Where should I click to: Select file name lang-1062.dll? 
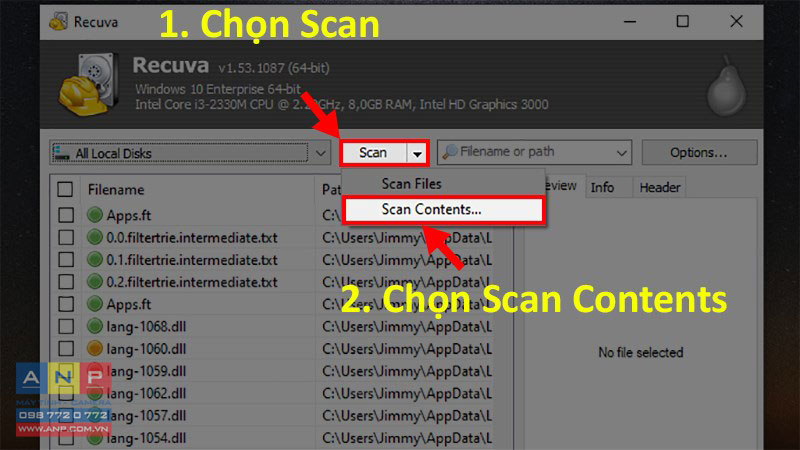pos(146,393)
